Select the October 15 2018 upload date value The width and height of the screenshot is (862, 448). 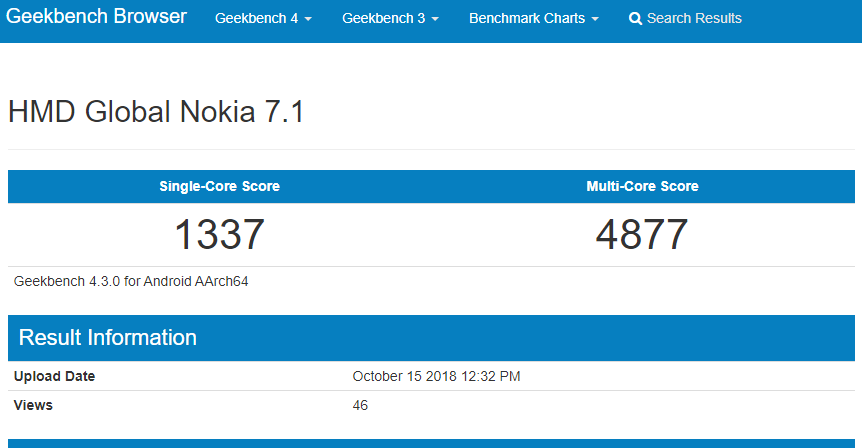(x=436, y=377)
